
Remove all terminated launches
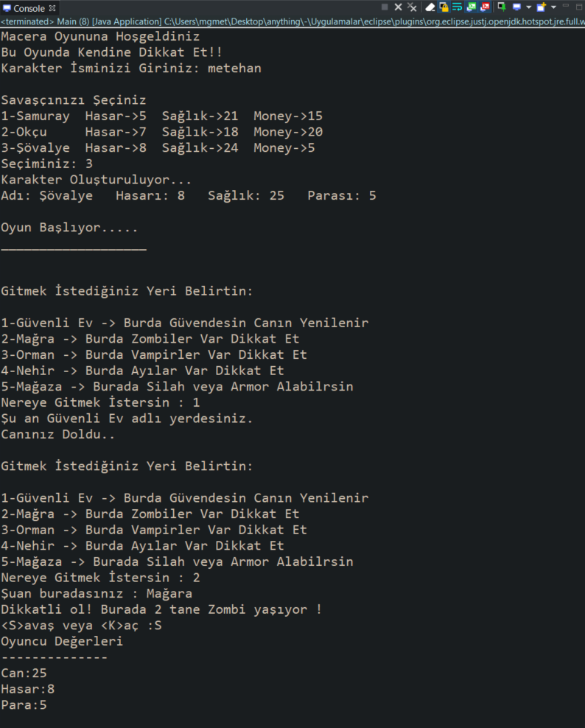412,7
